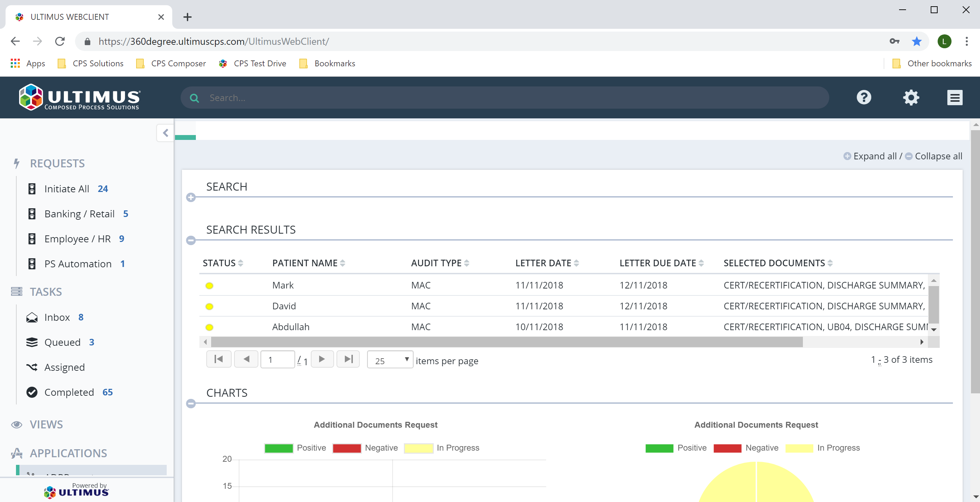Click the Ultimus logo in header
Screen dimensions: 980x502
coord(80,97)
